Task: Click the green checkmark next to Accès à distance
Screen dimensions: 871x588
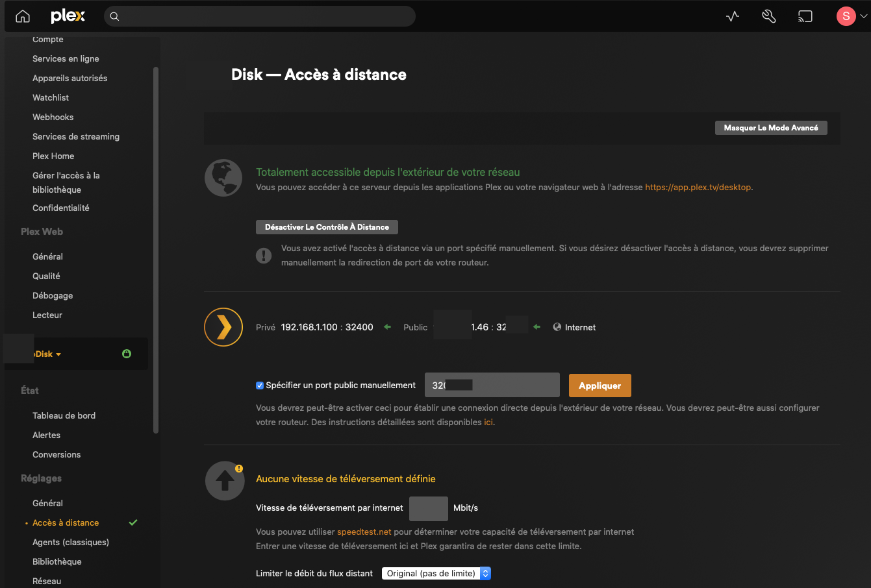Action: point(133,522)
